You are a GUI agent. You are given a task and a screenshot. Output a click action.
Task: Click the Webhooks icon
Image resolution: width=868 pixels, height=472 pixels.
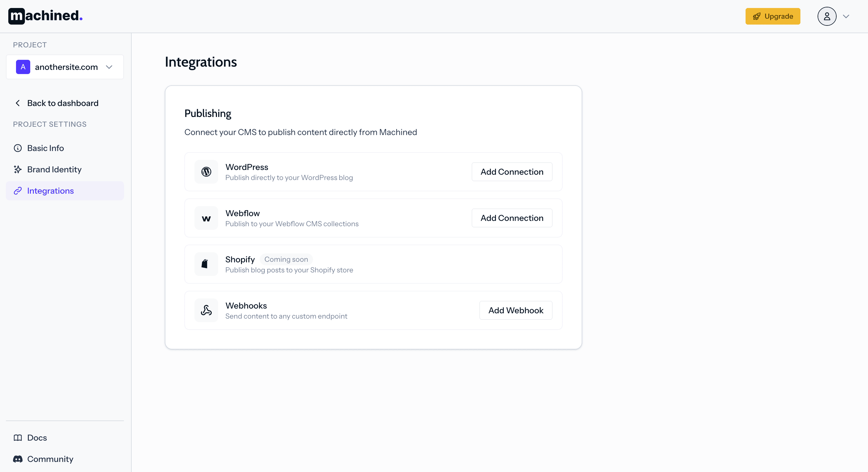(206, 310)
